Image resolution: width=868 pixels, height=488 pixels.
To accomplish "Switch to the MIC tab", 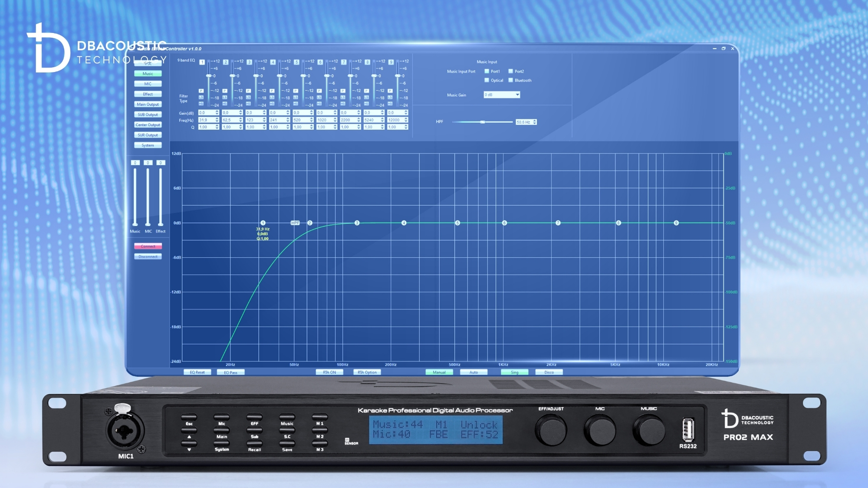I will coord(148,84).
